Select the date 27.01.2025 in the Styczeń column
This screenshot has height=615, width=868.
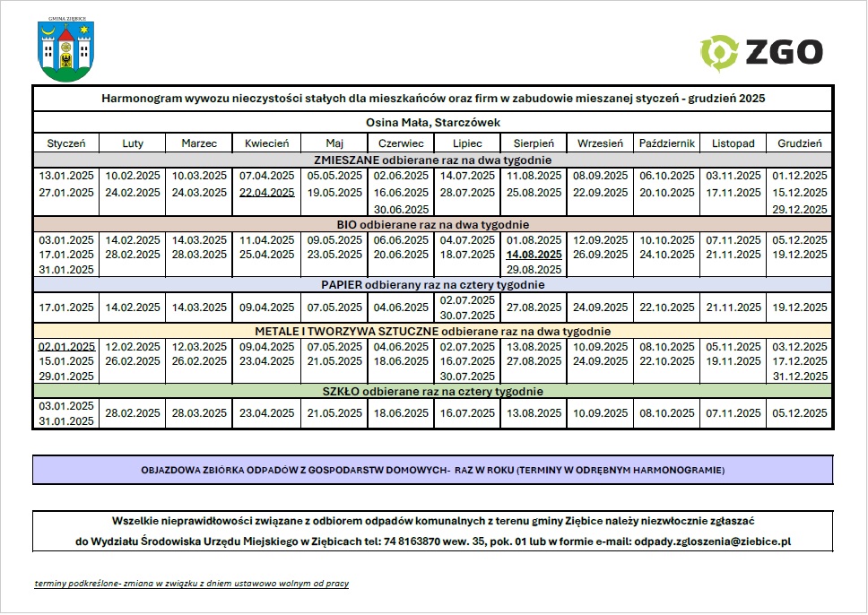[x=65, y=193]
